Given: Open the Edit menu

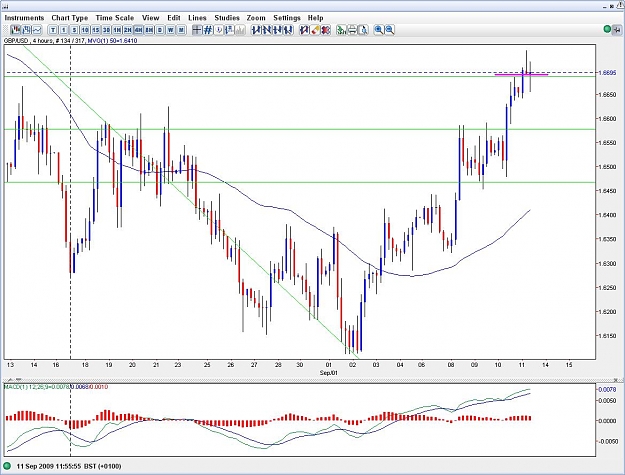Looking at the screenshot, I should click(174, 18).
